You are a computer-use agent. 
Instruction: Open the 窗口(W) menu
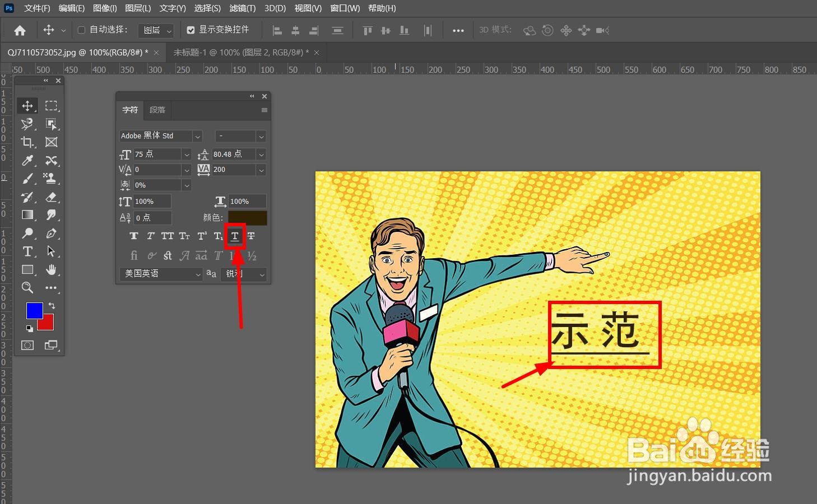point(345,8)
